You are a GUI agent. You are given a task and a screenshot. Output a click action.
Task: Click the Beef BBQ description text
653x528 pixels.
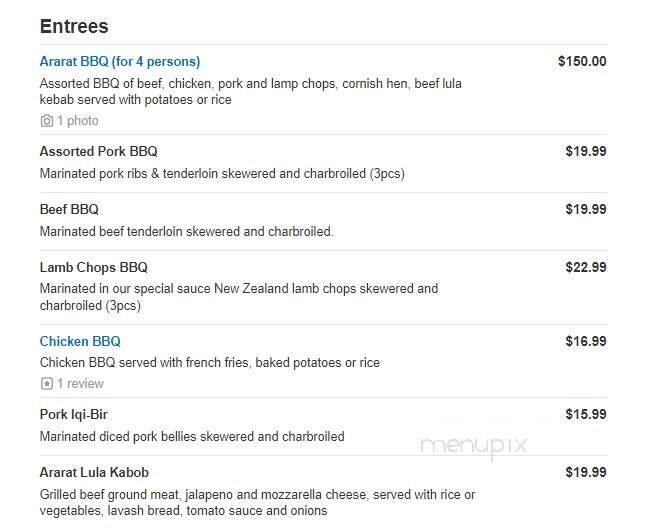(x=186, y=231)
